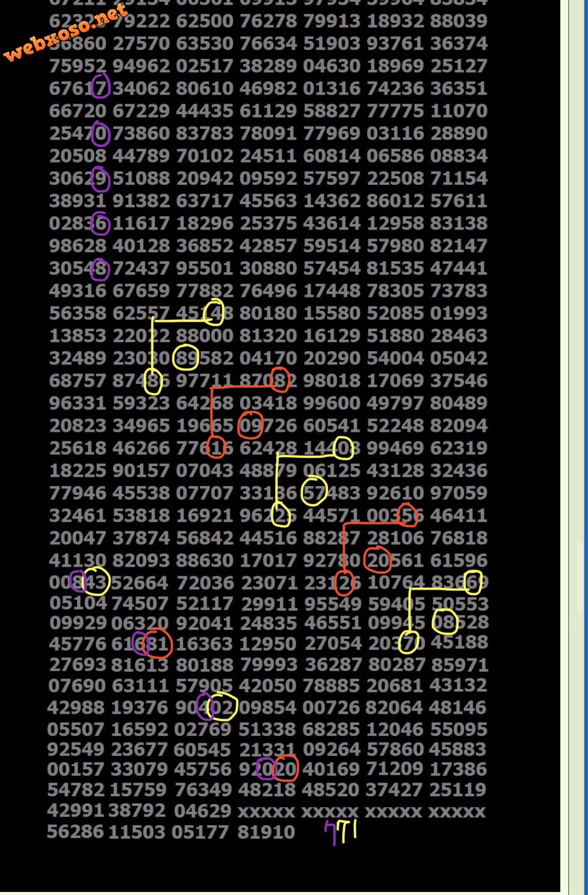Select the number 62319

tap(459, 448)
